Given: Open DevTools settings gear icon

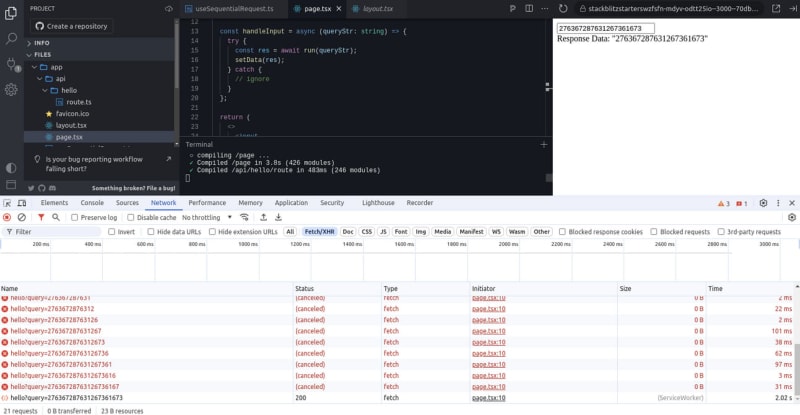Looking at the screenshot, I should pos(763,203).
